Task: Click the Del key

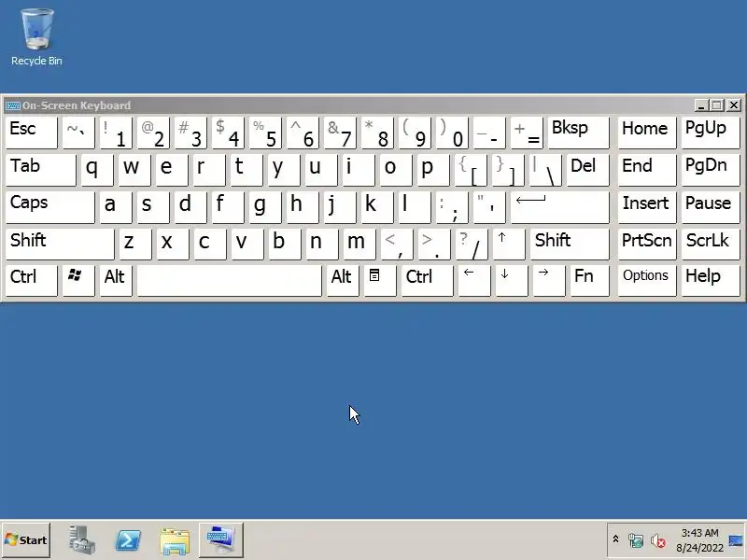Action: 587,170
